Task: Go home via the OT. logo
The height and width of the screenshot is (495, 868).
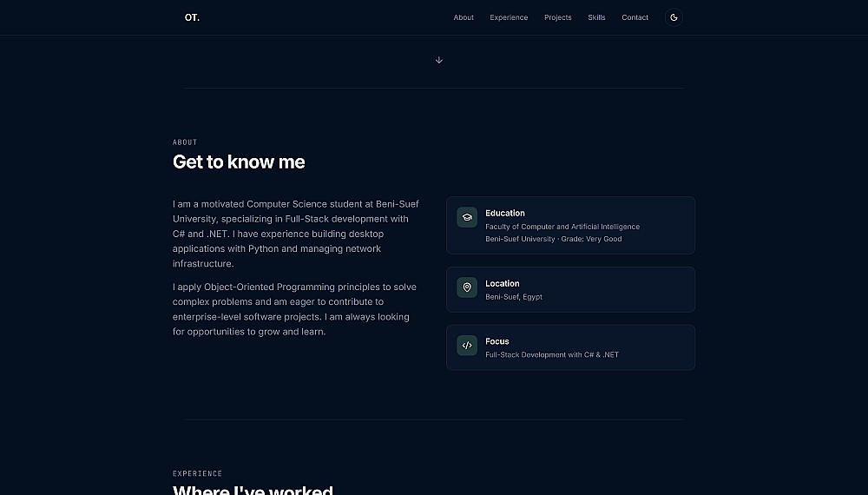Action: point(192,17)
